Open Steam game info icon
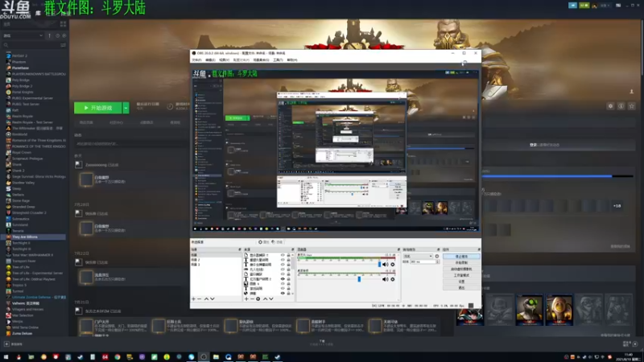Screen dimensions: 644x362 621,106
